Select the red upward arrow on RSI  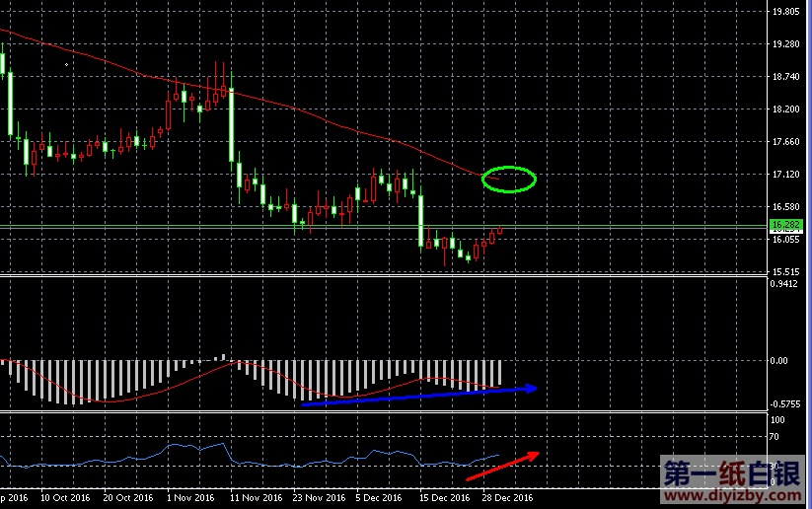(503, 467)
